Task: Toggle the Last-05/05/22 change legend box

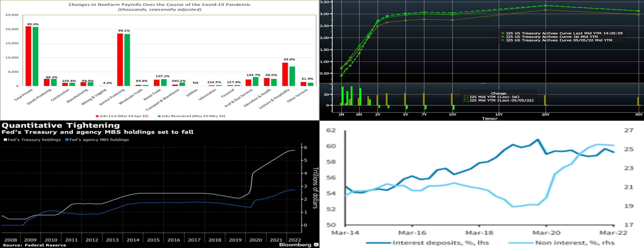Action: coord(466,100)
